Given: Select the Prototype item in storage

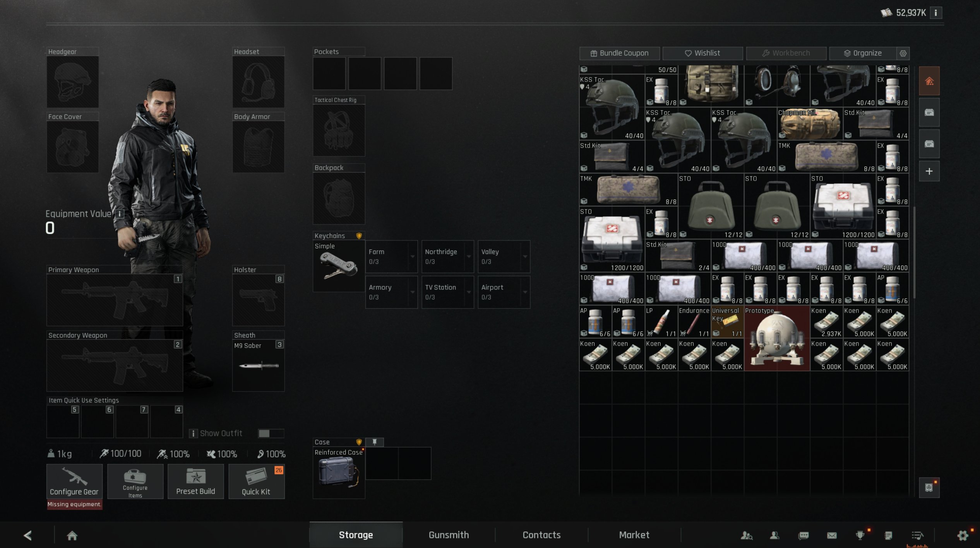Looking at the screenshot, I should [777, 338].
